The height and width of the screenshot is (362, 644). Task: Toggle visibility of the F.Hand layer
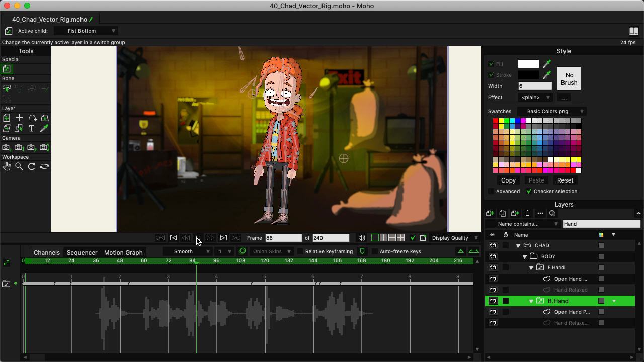pyautogui.click(x=493, y=267)
